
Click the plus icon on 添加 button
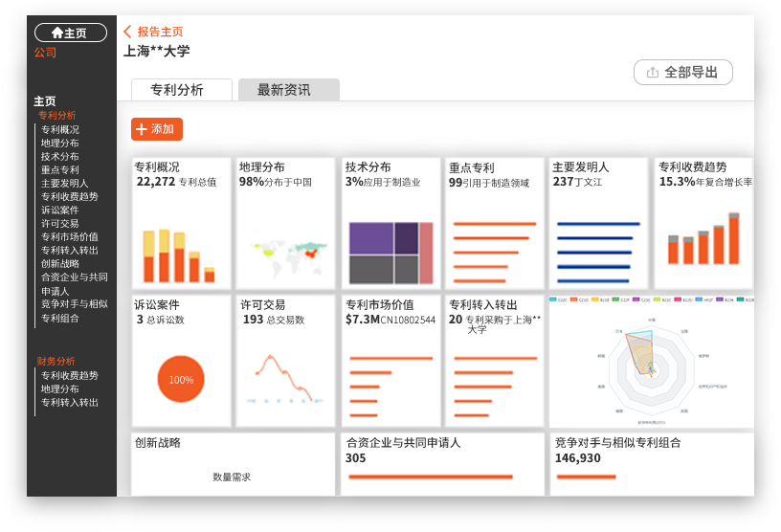pos(142,129)
